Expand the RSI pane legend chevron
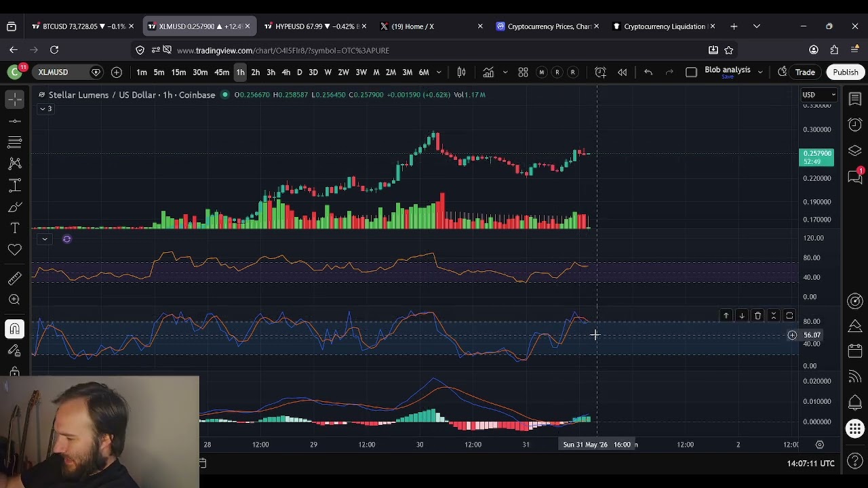This screenshot has width=868, height=488. 44,239
